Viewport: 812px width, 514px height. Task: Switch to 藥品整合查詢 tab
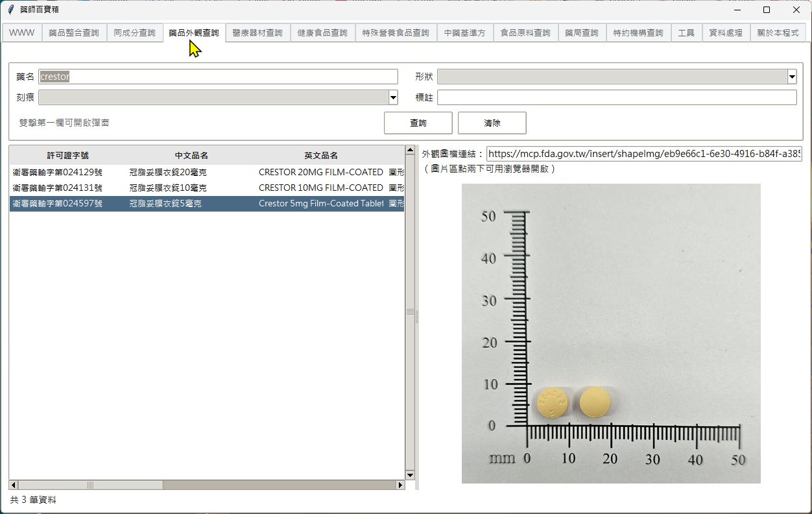74,33
